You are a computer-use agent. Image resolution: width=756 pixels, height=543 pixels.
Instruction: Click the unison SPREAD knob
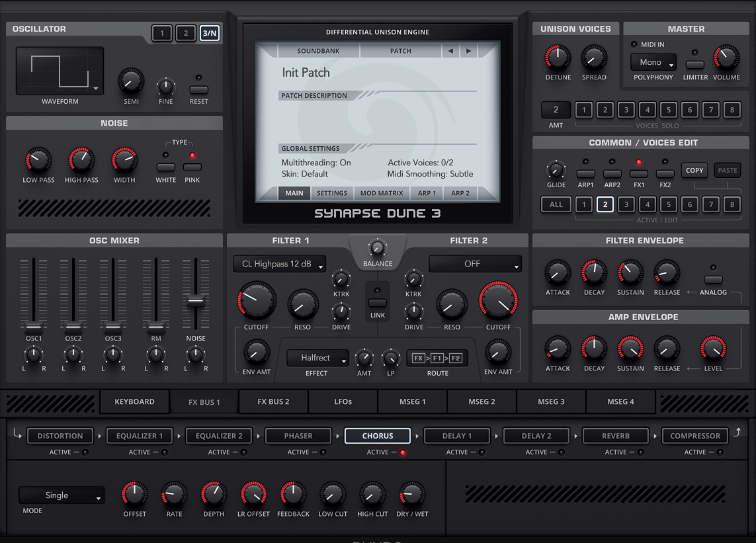tap(594, 58)
